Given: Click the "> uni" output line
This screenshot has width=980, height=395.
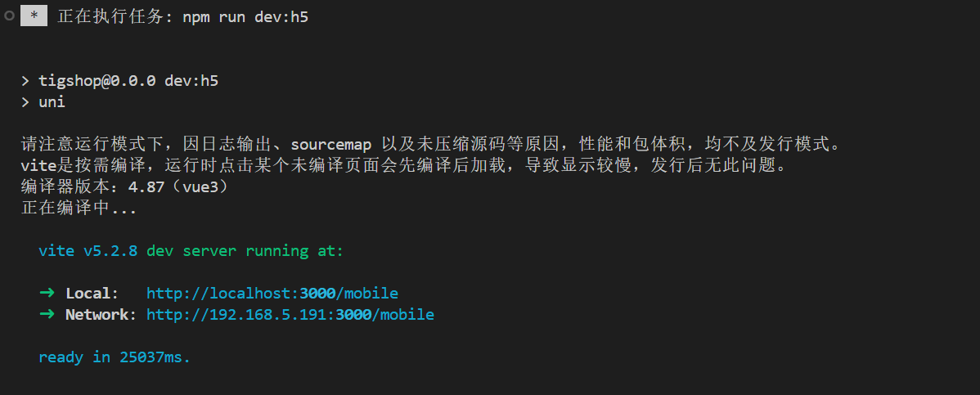Looking at the screenshot, I should click(x=52, y=102).
